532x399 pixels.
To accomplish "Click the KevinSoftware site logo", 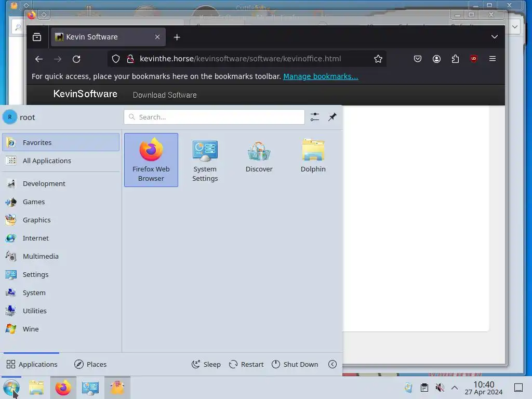I will [x=85, y=94].
